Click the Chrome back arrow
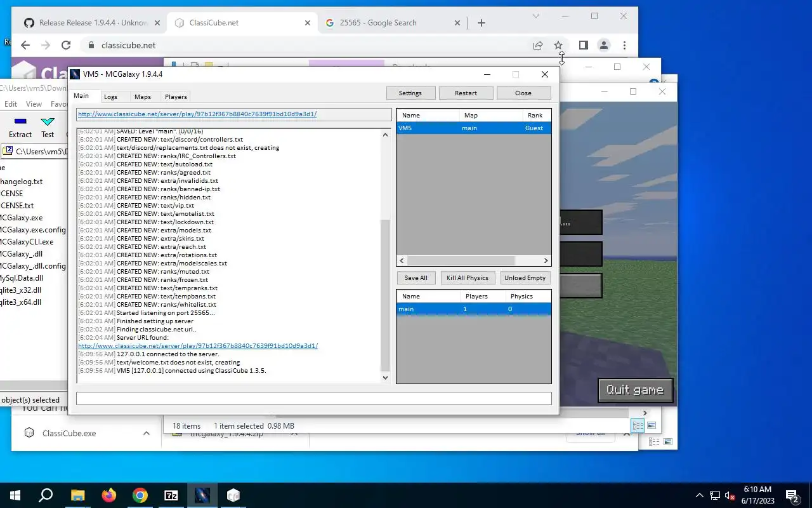Viewport: 812px width, 508px height. tap(25, 45)
